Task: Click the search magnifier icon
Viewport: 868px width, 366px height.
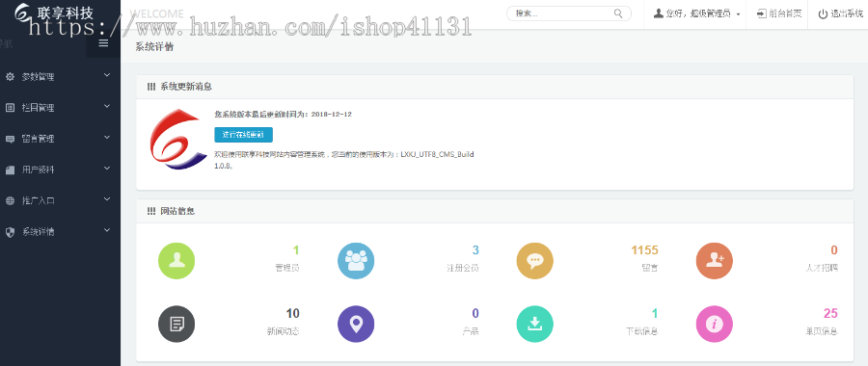Action: (618, 13)
